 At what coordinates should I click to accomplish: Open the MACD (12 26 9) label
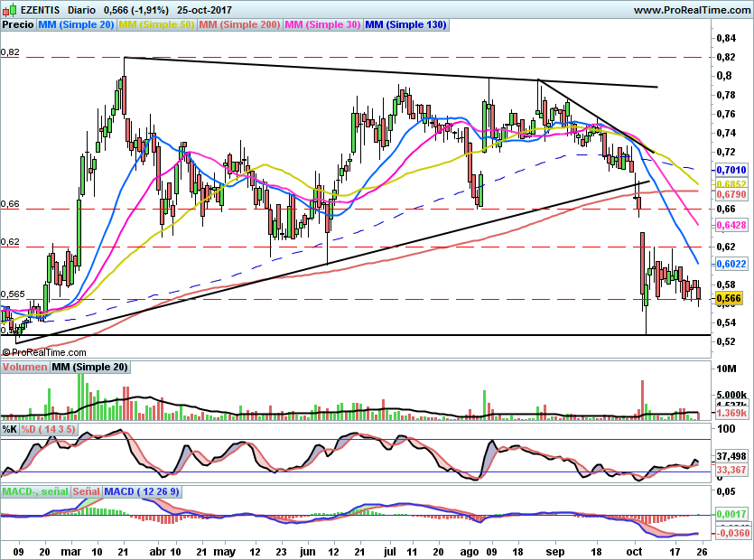[142, 491]
